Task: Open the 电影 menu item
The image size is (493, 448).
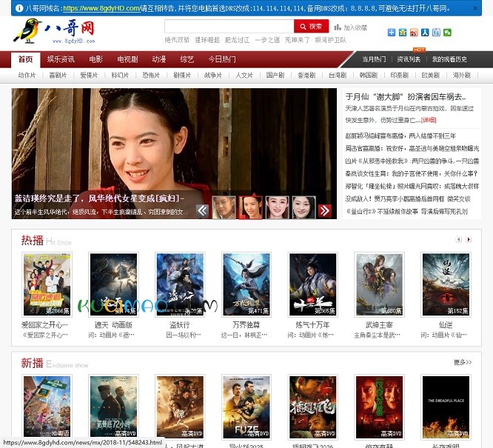Action: (96, 59)
